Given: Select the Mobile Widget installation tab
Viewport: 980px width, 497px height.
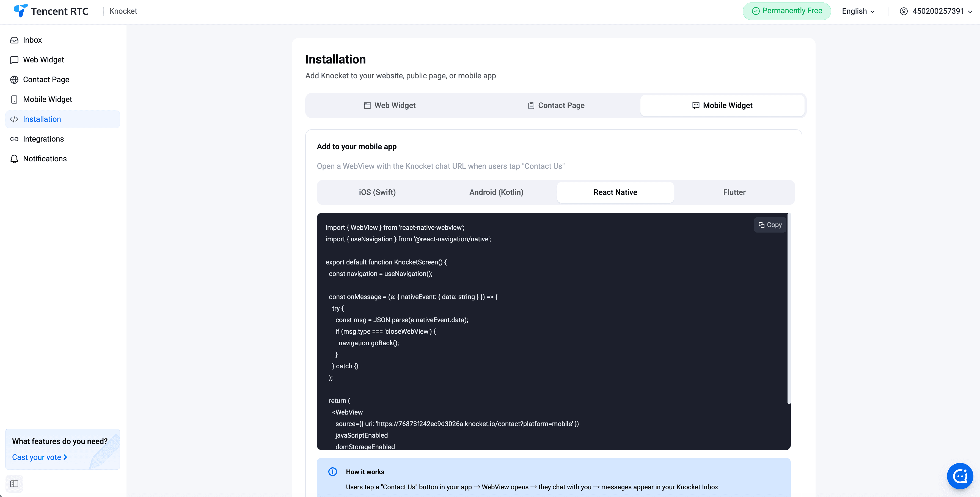Looking at the screenshot, I should [722, 105].
